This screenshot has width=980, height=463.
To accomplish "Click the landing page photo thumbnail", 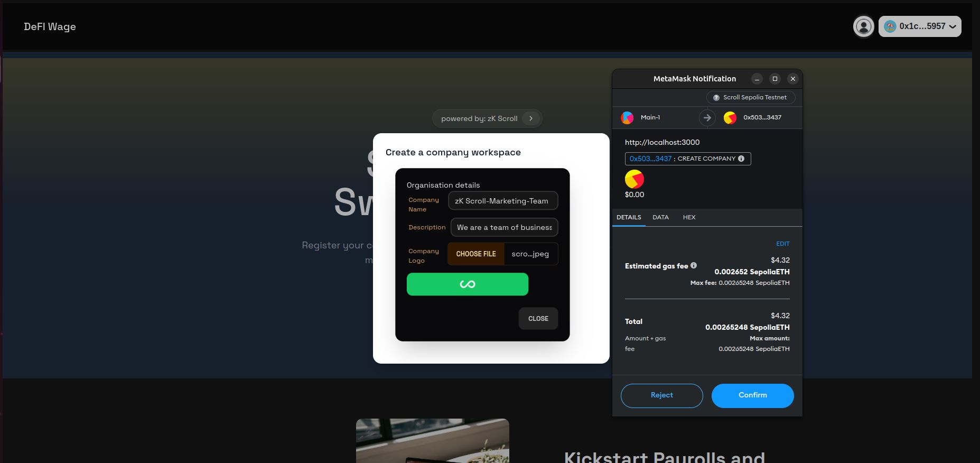I will point(433,441).
